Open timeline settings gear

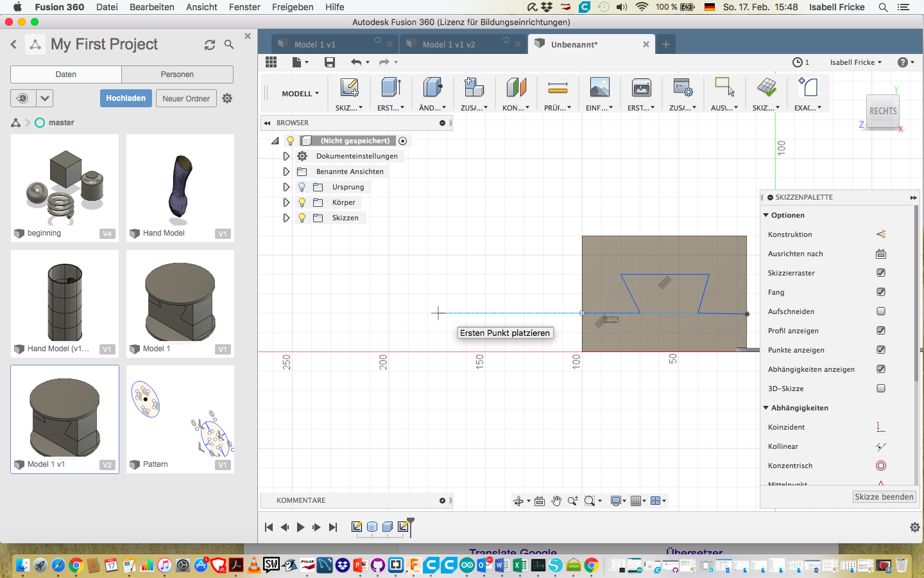915,527
